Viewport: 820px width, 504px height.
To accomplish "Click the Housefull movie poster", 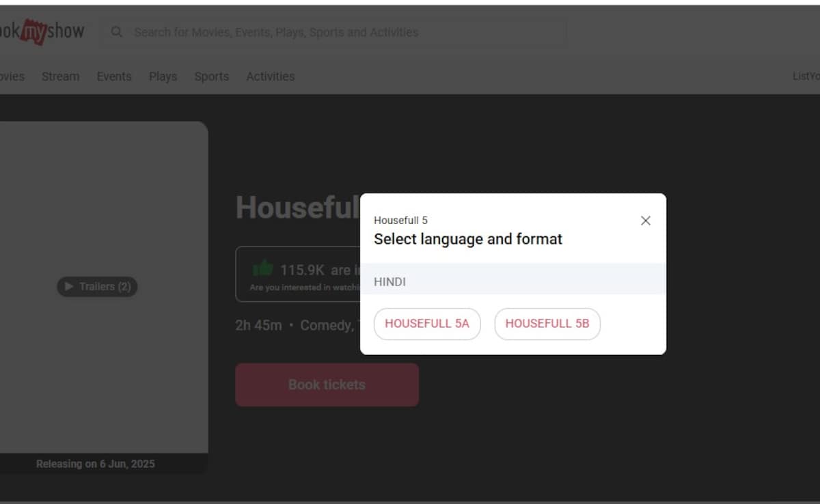I will (102, 205).
